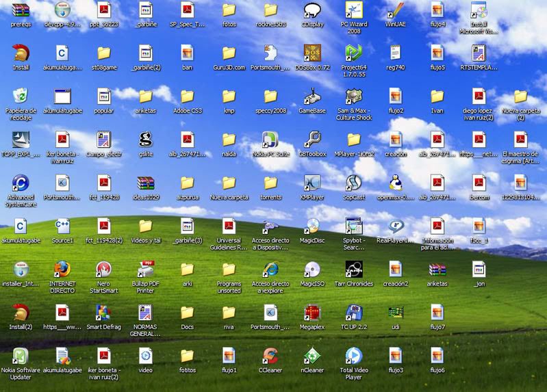Launch DOSBox 0.72 shortcut
The width and height of the screenshot is (547, 392).
[312, 53]
